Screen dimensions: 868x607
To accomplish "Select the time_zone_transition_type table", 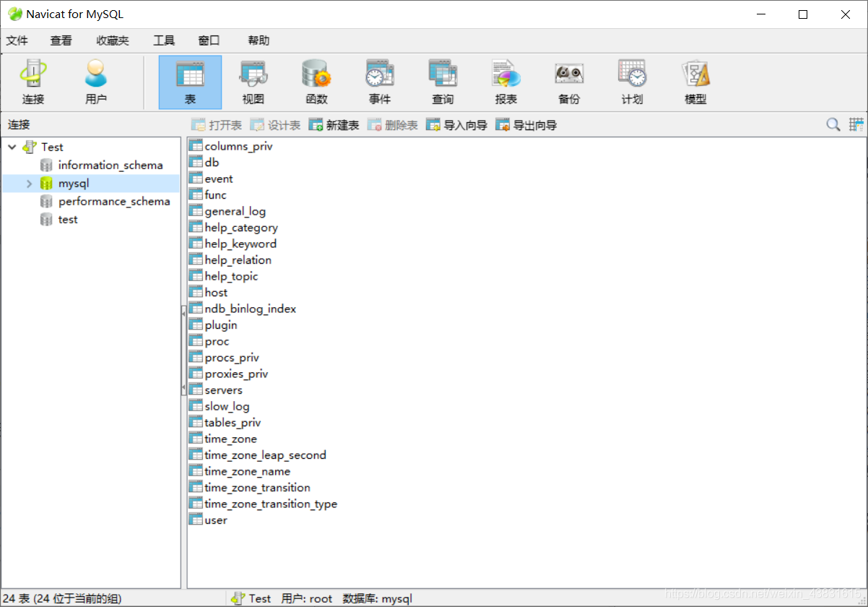I will click(x=271, y=504).
